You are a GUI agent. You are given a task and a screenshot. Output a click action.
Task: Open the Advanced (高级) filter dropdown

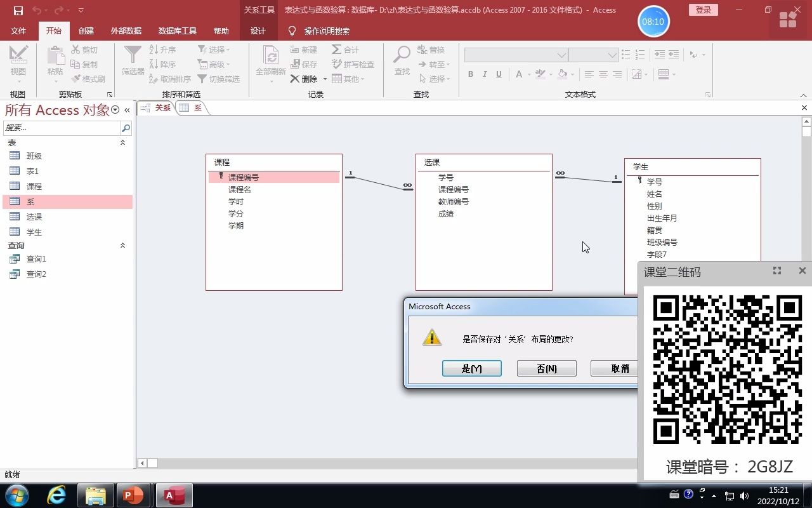(214, 64)
